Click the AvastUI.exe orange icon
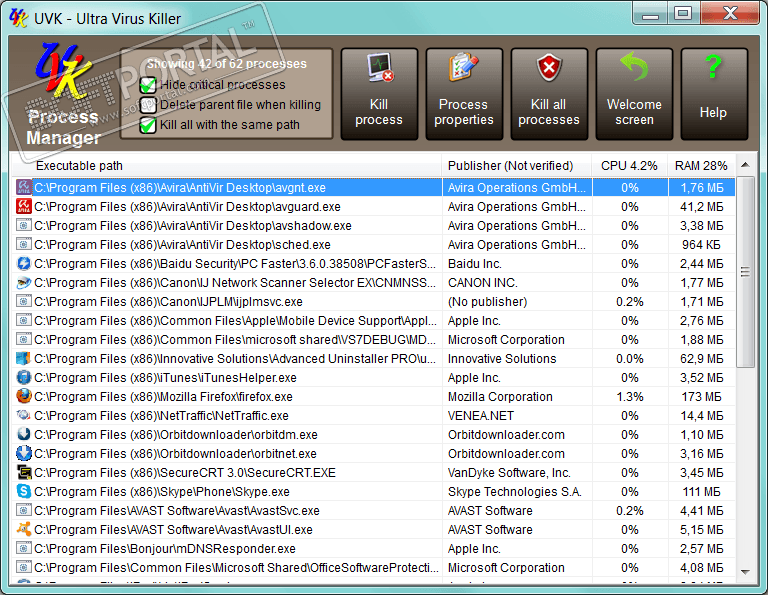The image size is (768, 595). (24, 529)
